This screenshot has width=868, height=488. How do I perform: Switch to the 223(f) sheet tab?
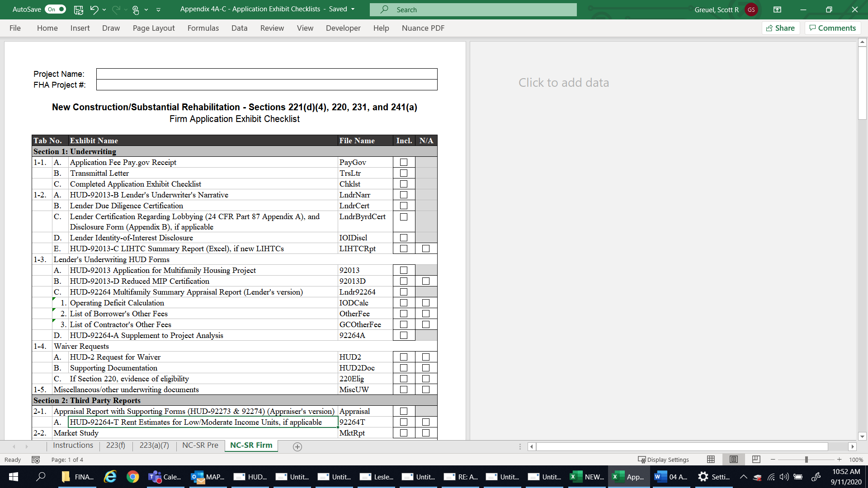tap(115, 445)
